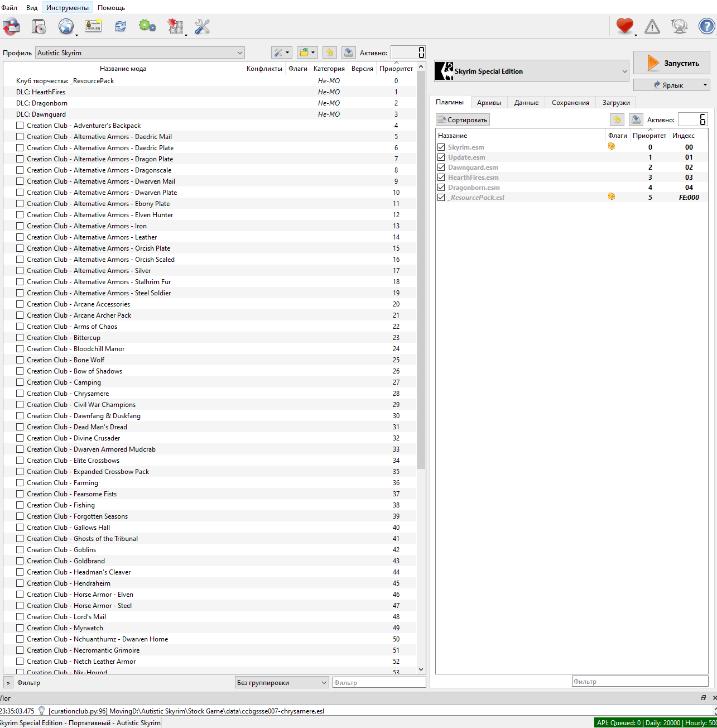717x728 pixels.
Task: Sort mods by Приоритет column header
Action: (x=396, y=68)
